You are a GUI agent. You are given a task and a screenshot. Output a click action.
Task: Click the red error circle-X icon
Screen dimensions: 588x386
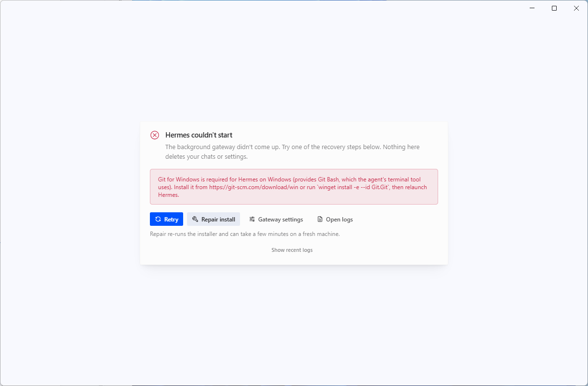(x=155, y=135)
